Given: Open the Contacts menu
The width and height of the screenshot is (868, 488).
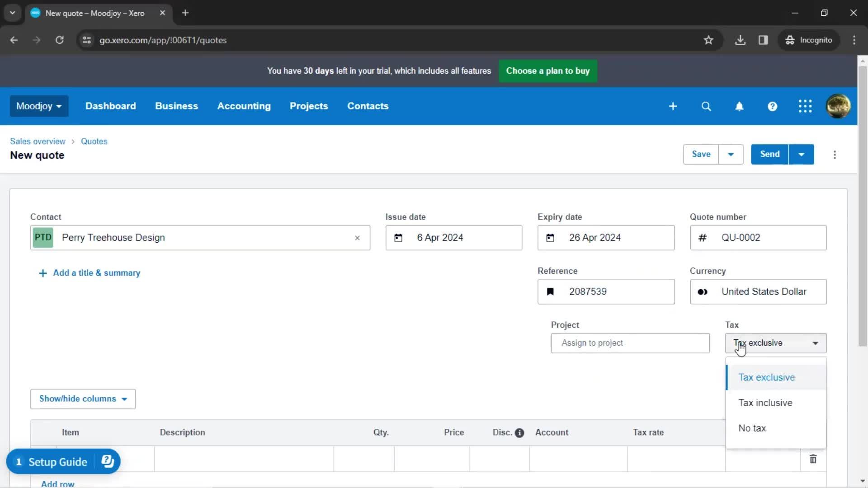Looking at the screenshot, I should pos(368,106).
